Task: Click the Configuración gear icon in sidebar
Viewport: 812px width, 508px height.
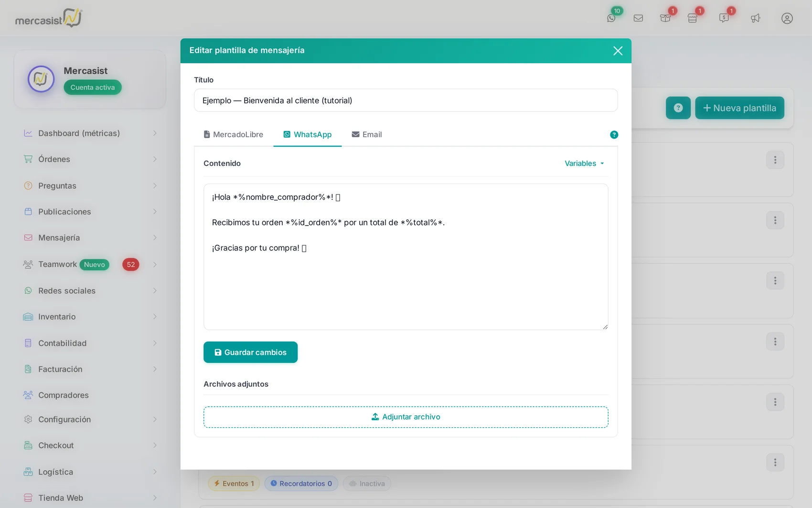Action: point(28,419)
